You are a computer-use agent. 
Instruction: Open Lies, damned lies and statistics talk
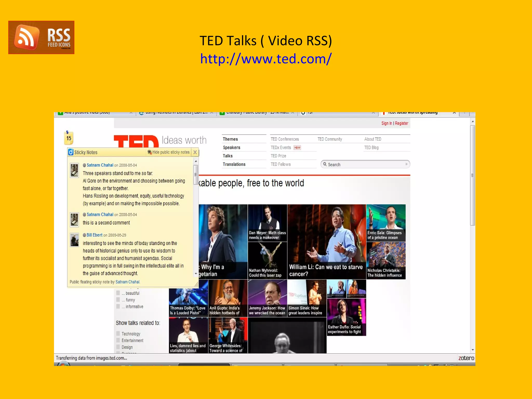[x=188, y=335]
